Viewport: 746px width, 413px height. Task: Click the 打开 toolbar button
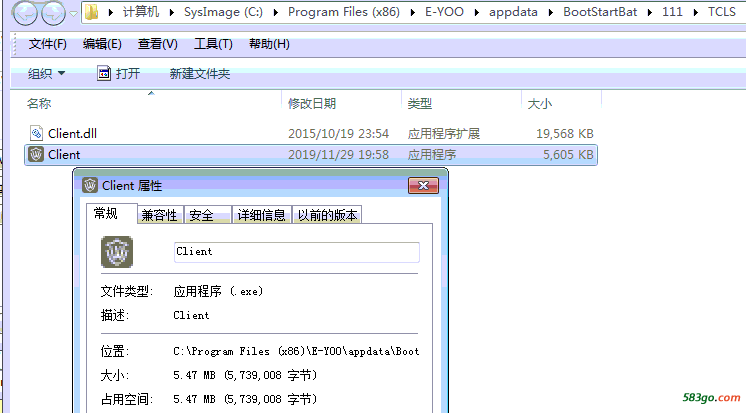click(x=118, y=73)
